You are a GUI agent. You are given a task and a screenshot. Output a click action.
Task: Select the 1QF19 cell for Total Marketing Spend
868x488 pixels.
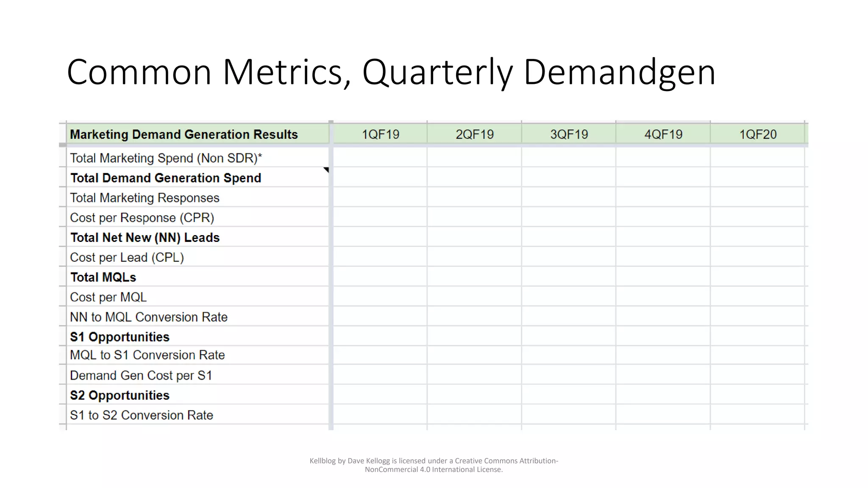380,157
